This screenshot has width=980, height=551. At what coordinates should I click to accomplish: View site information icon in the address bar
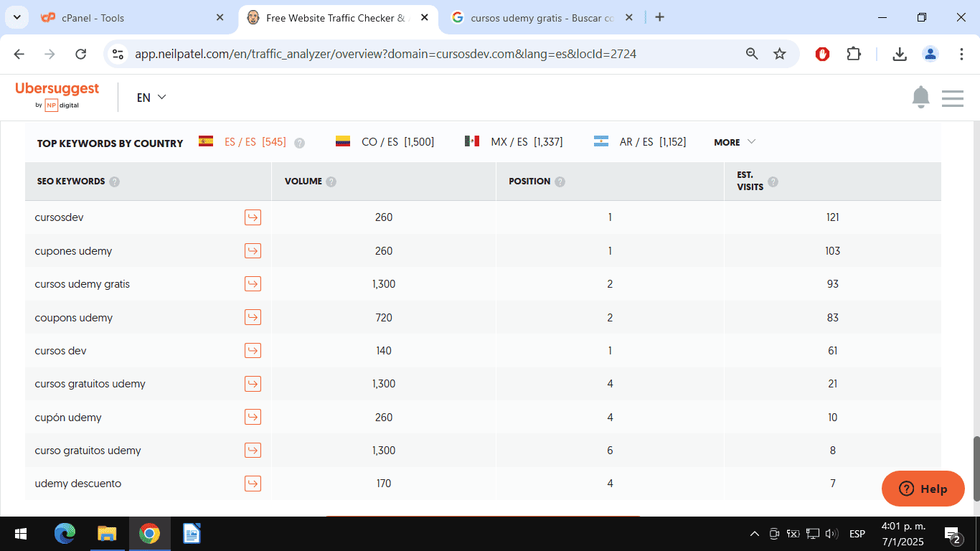[x=119, y=54]
